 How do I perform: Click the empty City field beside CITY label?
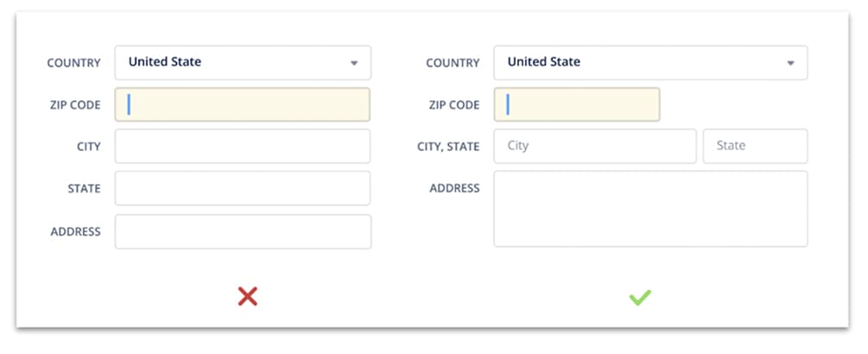243,146
